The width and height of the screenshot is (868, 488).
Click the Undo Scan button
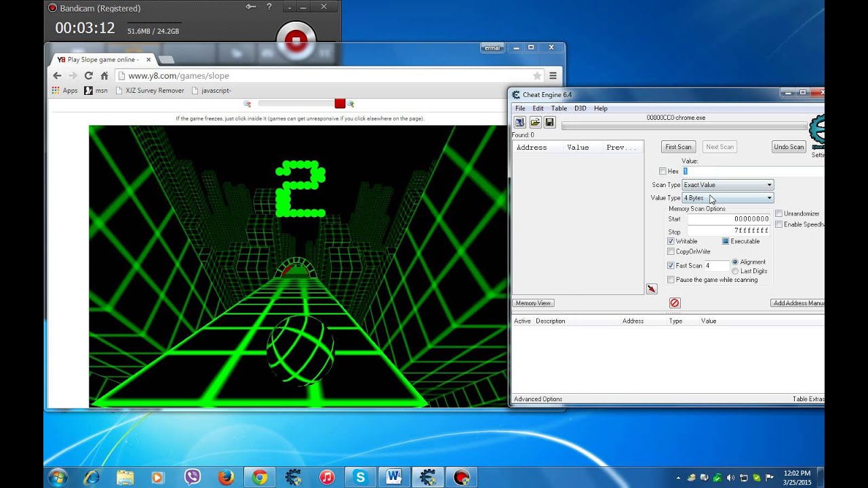[789, 147]
